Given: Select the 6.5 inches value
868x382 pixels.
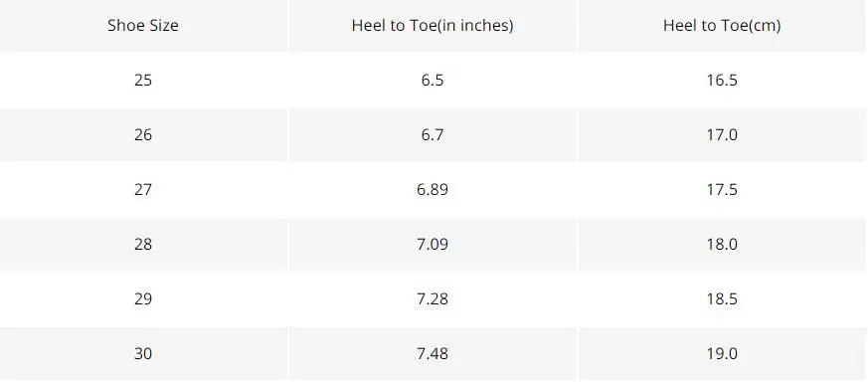Looking at the screenshot, I should 433,81.
